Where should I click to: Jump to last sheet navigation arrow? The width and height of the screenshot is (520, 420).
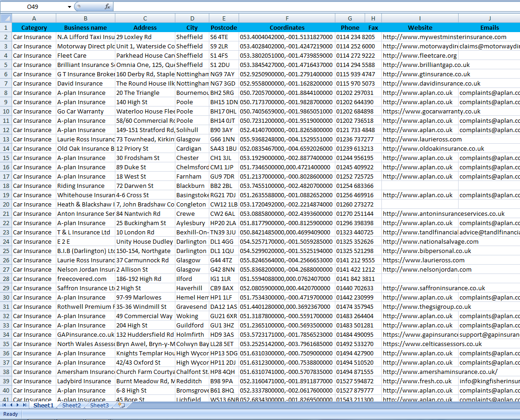pos(24,406)
